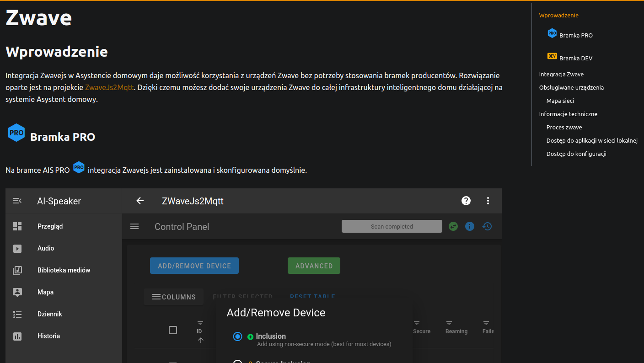Open the Przegląd sidebar item
The width and height of the screenshot is (644, 363).
tap(64, 226)
